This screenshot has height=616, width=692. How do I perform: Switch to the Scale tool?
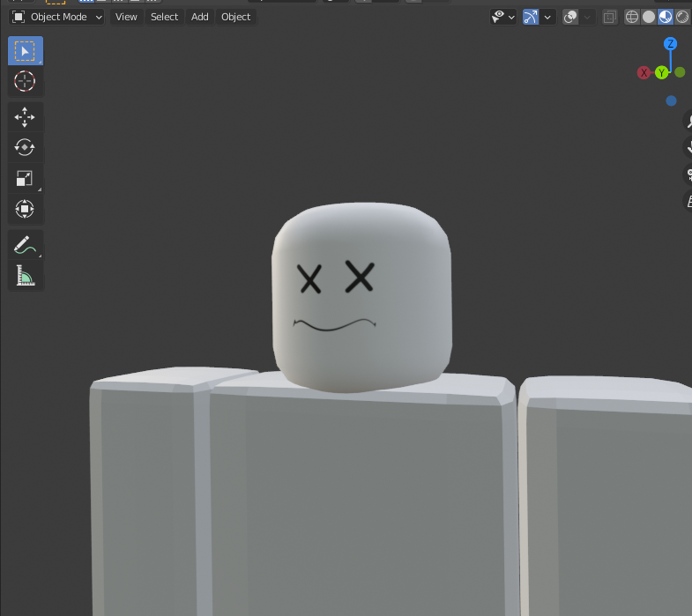(26, 178)
